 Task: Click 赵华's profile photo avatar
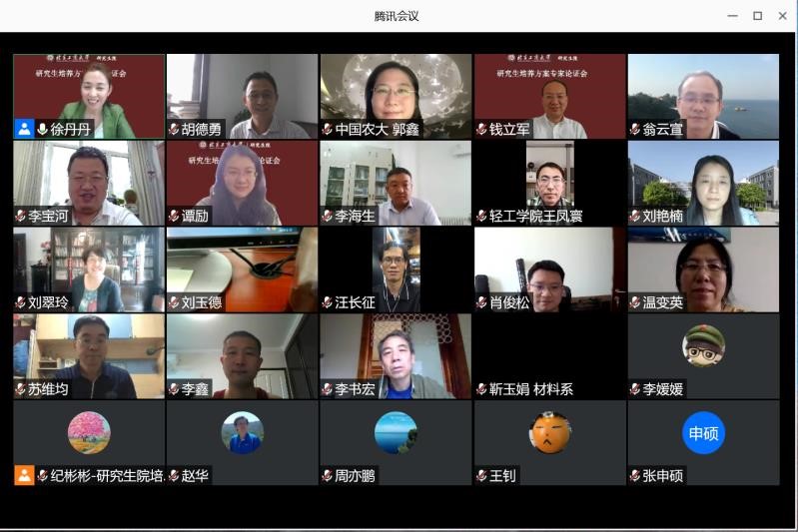pos(243,433)
